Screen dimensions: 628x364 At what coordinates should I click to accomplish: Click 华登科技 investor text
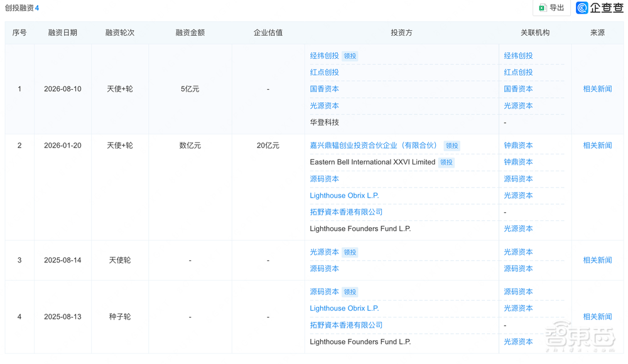tap(325, 122)
